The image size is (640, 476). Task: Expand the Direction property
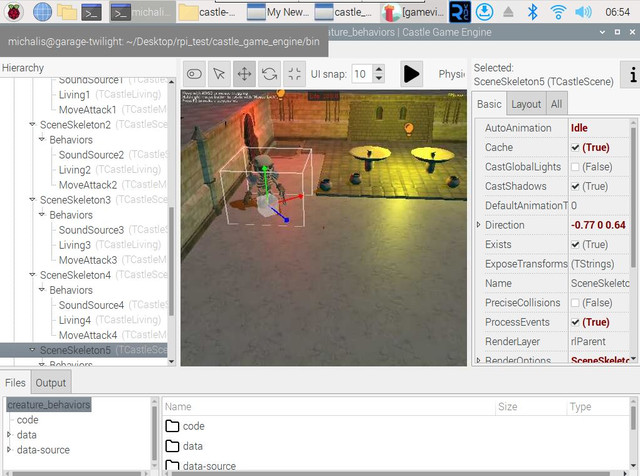point(479,225)
